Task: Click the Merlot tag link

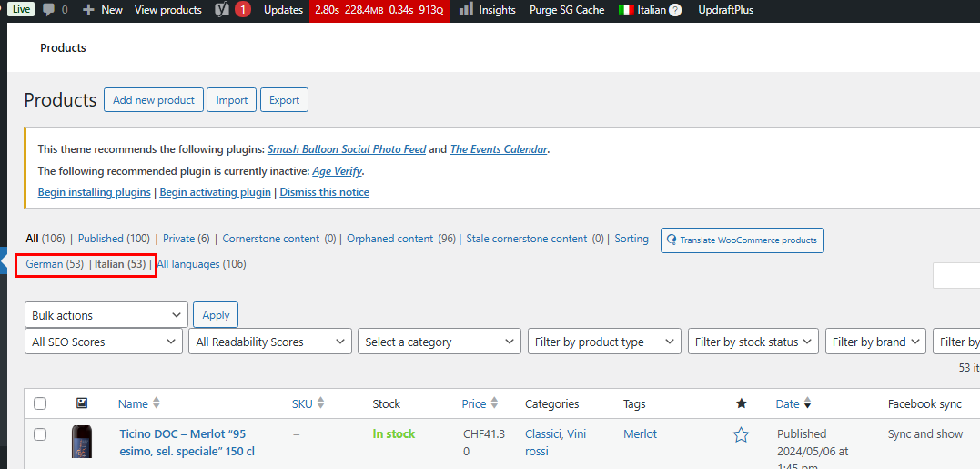Action: pos(640,434)
